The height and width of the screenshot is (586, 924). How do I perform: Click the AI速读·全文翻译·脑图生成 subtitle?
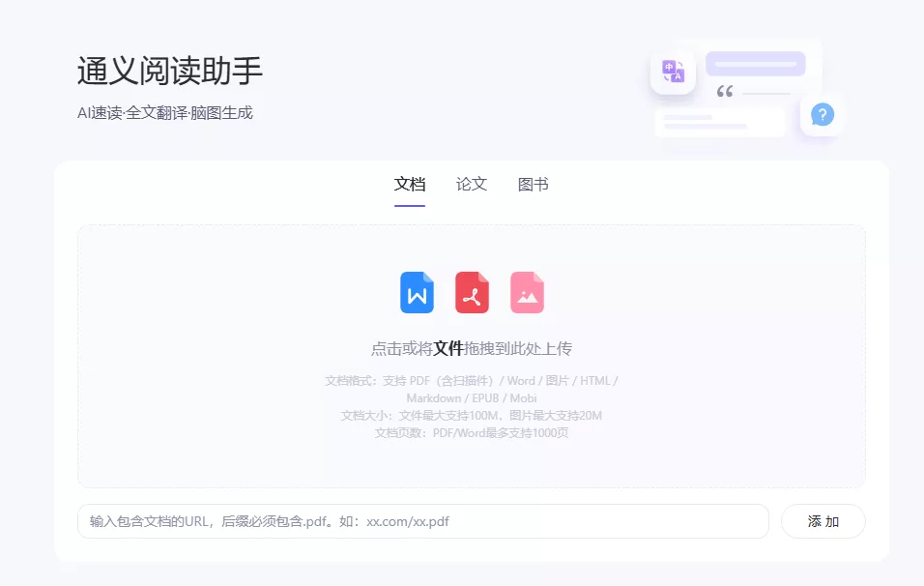[x=165, y=112]
